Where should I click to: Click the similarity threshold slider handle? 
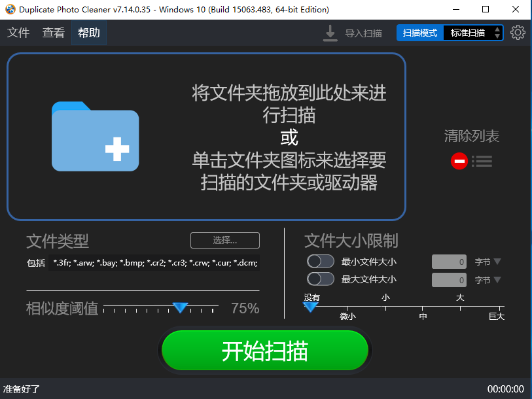[x=180, y=307]
